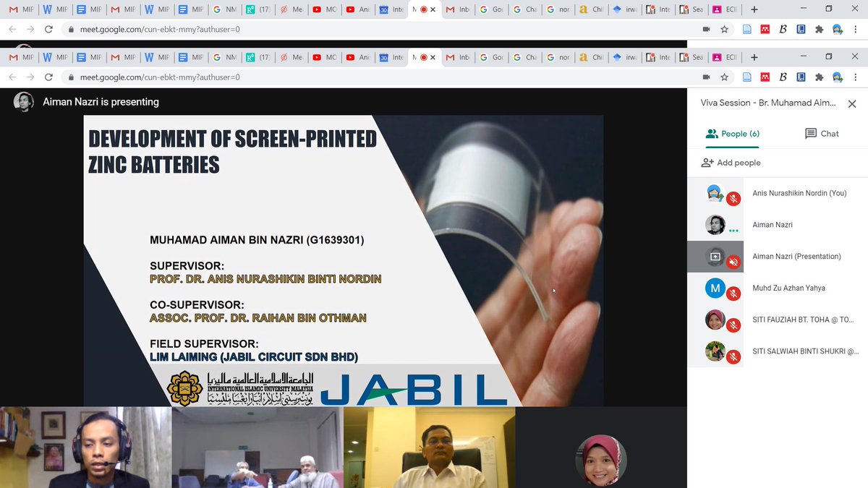The height and width of the screenshot is (488, 868).
Task: Switch to YouTube 'MC' tab in topmost strip
Action: pyautogui.click(x=324, y=9)
